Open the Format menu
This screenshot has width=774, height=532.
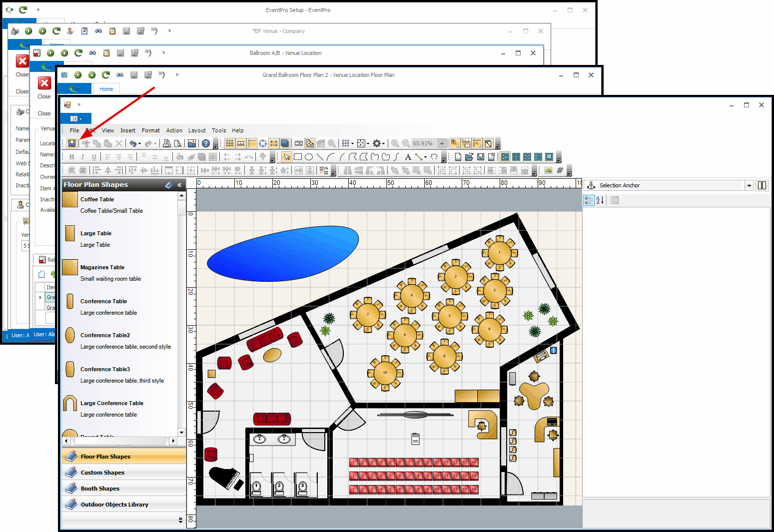151,130
